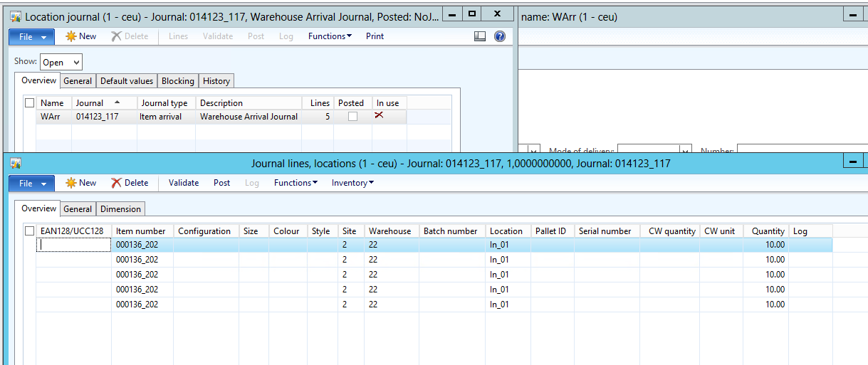
Task: Toggle the view layout icon beside help
Action: point(480,36)
